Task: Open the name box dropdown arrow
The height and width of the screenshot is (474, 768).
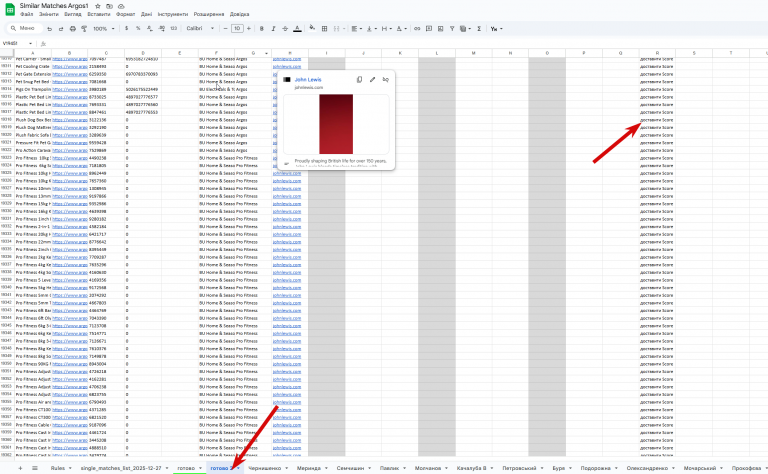Action: click(30, 43)
